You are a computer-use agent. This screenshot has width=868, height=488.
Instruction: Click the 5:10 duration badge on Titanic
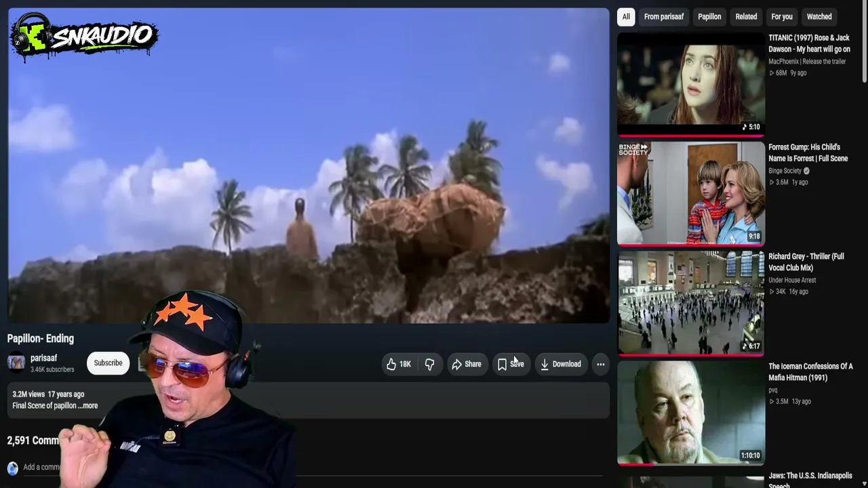pyautogui.click(x=751, y=127)
